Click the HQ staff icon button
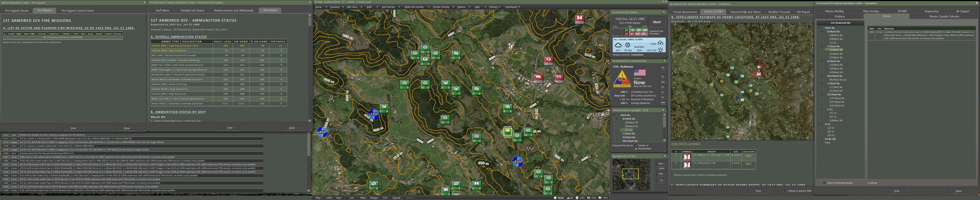Screen dimensions: 980x200 [662, 68]
